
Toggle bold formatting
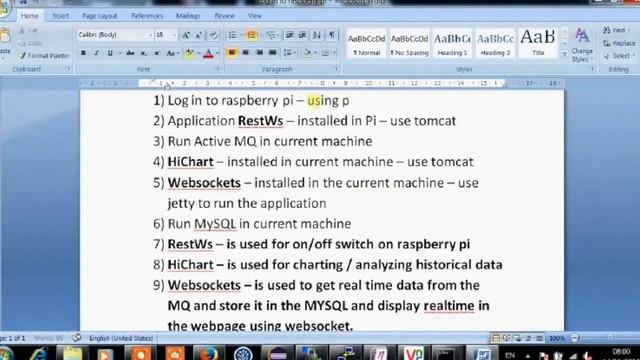pyautogui.click(x=83, y=53)
